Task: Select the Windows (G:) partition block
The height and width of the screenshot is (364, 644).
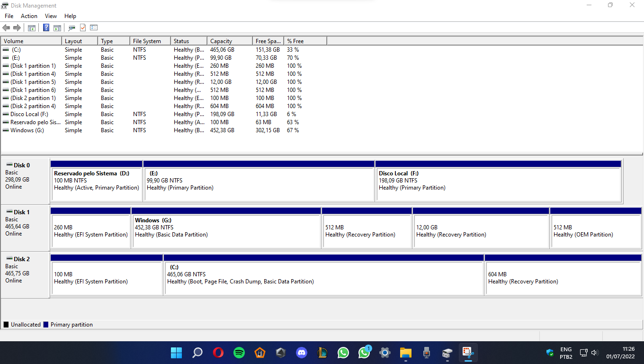Action: pyautogui.click(x=226, y=228)
